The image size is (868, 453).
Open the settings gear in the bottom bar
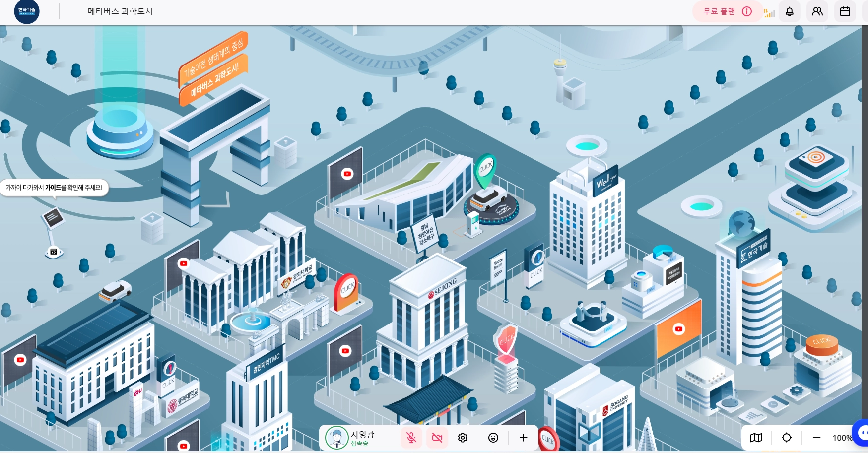click(x=463, y=438)
